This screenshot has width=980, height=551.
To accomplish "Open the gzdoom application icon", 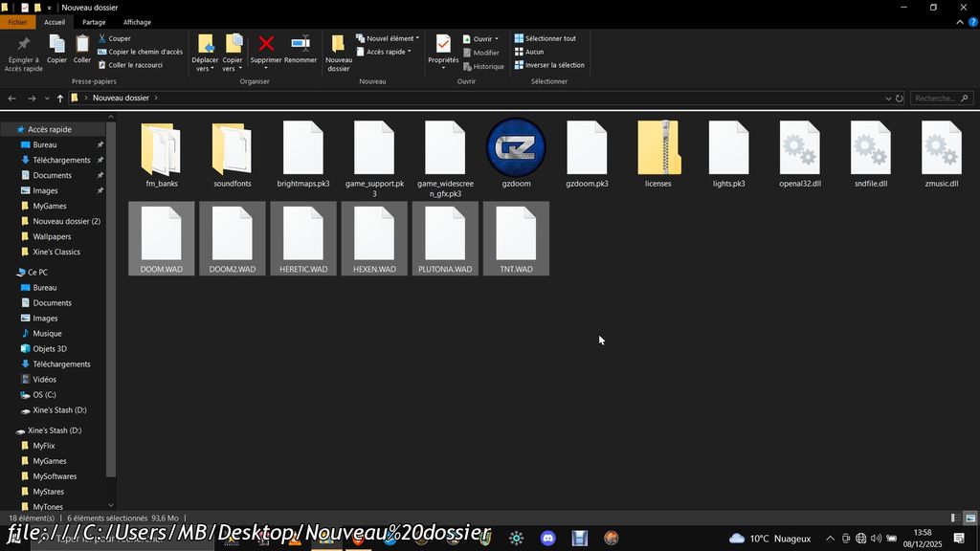I will pyautogui.click(x=516, y=148).
